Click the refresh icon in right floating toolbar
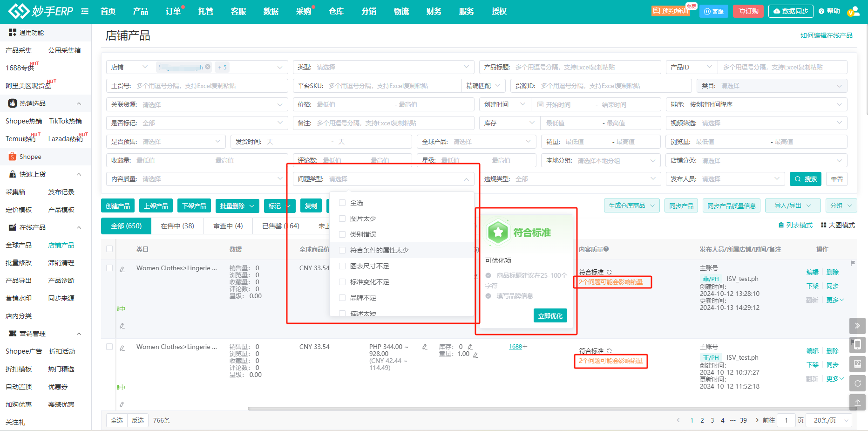The width and height of the screenshot is (868, 431). coord(857,383)
